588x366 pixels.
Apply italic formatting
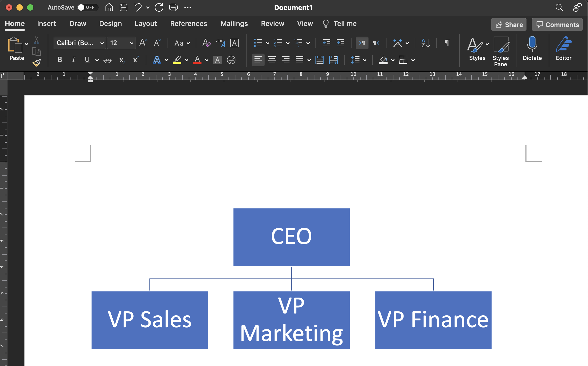(x=73, y=60)
